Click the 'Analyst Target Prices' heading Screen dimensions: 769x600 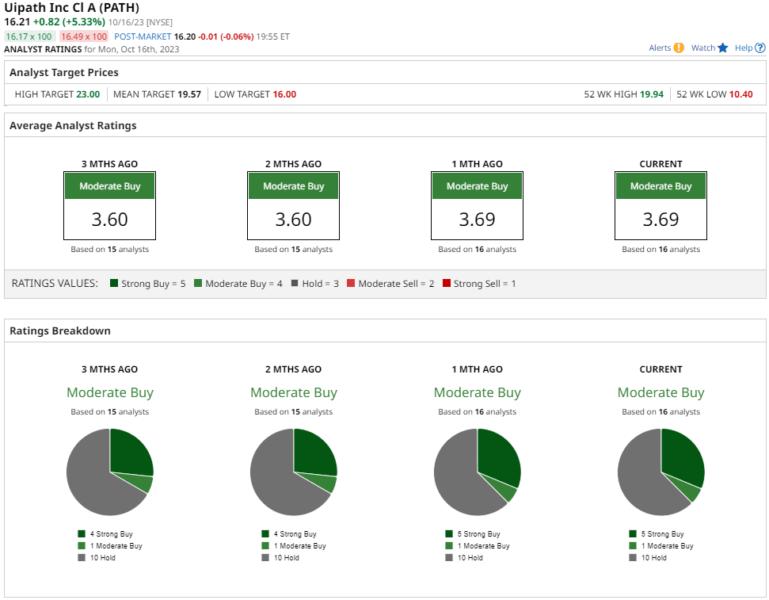click(64, 73)
